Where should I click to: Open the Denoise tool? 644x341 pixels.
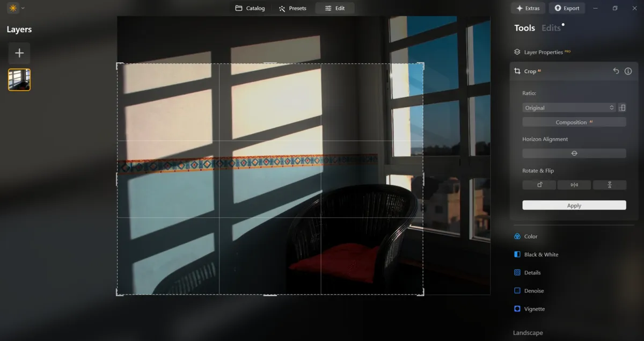point(535,291)
